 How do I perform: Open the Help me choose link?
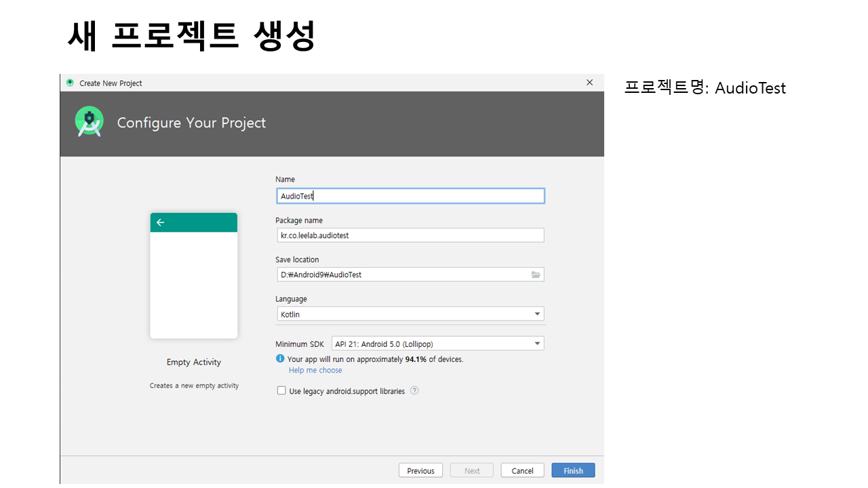(x=315, y=370)
